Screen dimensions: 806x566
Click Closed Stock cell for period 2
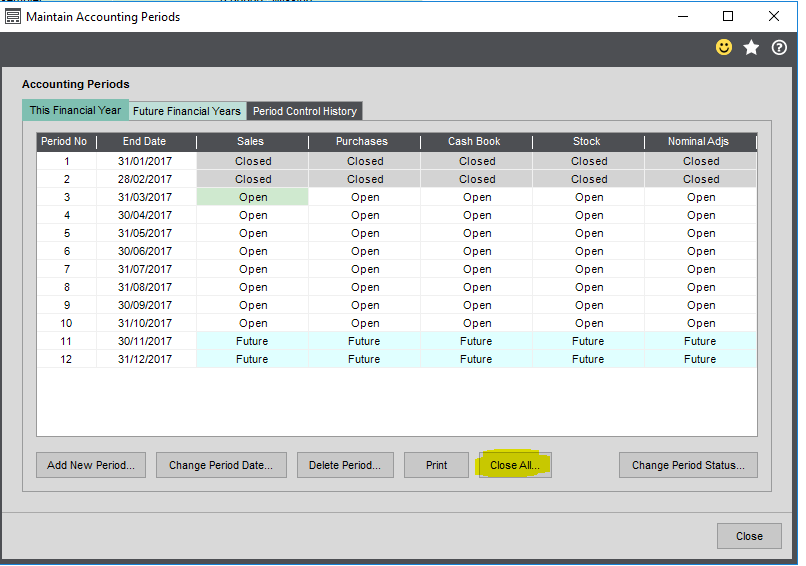tap(589, 179)
